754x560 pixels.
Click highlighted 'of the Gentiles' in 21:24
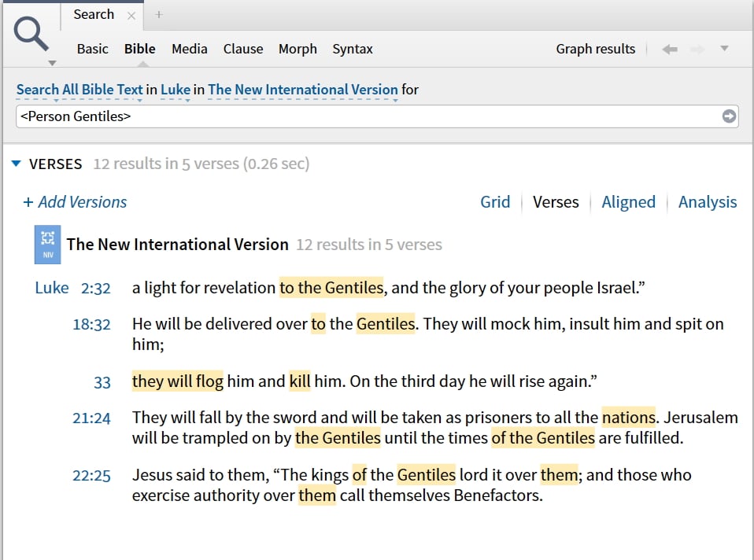(x=543, y=438)
